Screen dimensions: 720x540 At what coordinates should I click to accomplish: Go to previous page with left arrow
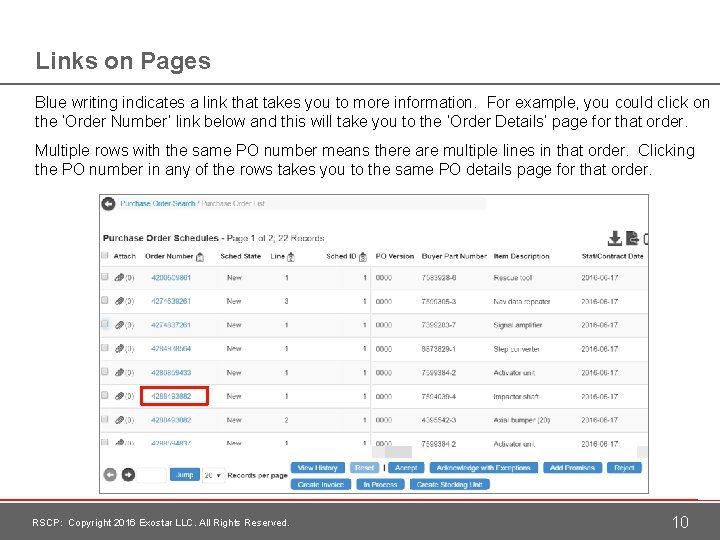tap(110, 474)
